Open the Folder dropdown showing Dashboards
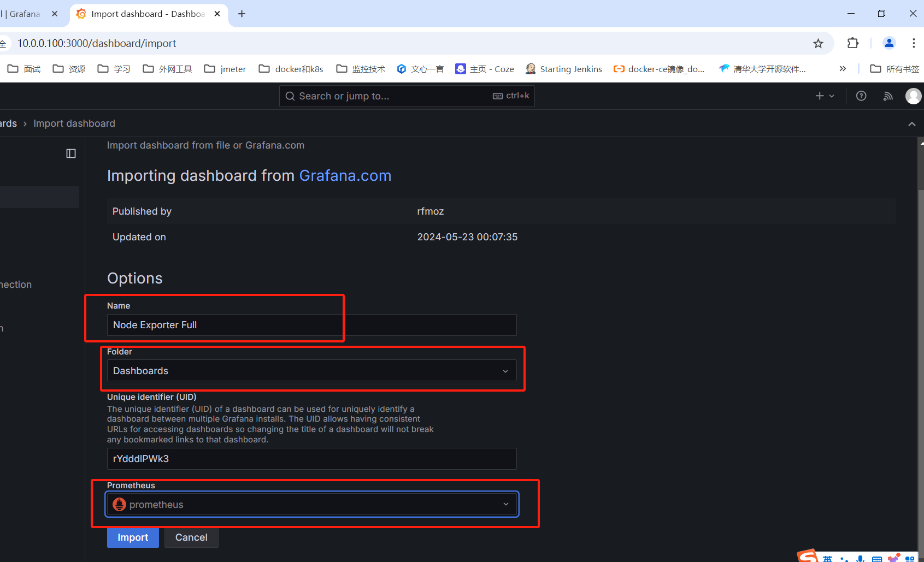 [x=311, y=371]
